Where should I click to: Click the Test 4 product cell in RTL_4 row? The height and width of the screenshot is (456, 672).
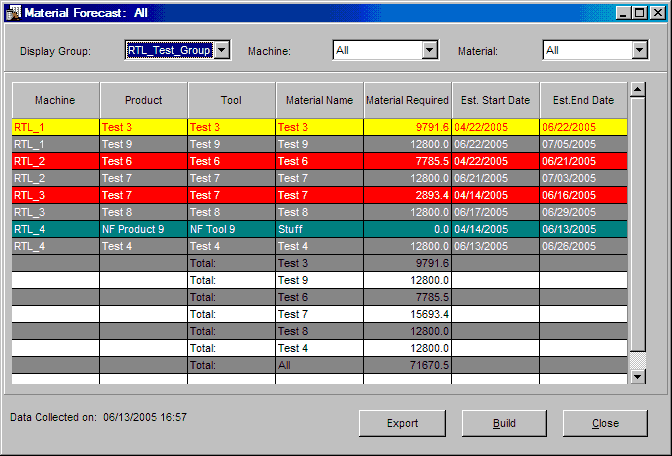[x=144, y=246]
